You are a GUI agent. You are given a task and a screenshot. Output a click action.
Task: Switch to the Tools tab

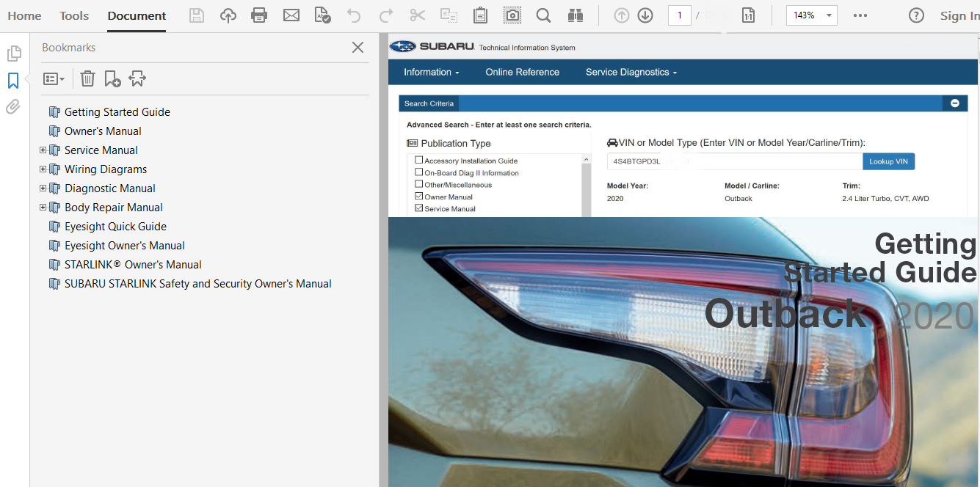[74, 15]
